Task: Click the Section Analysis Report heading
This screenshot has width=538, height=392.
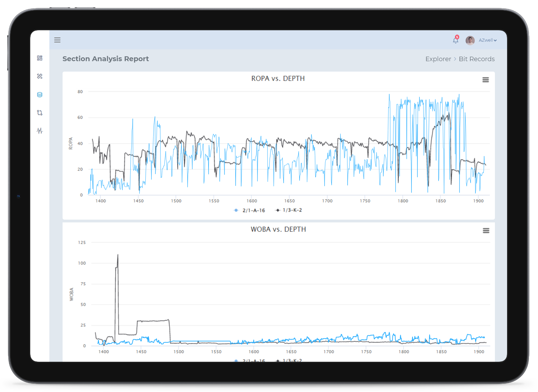Action: coord(106,59)
